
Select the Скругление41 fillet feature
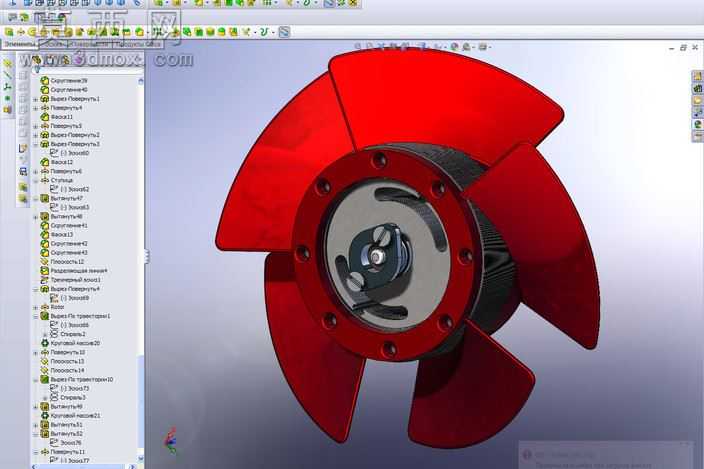64,225
